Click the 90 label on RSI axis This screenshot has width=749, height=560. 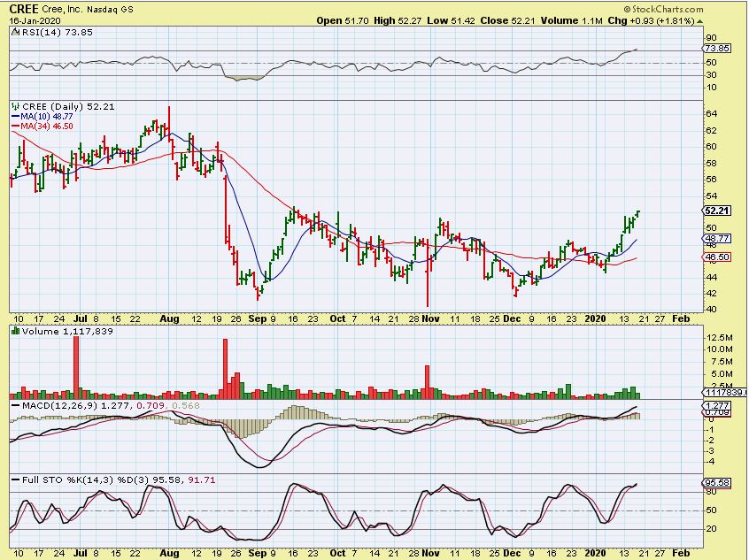point(711,38)
